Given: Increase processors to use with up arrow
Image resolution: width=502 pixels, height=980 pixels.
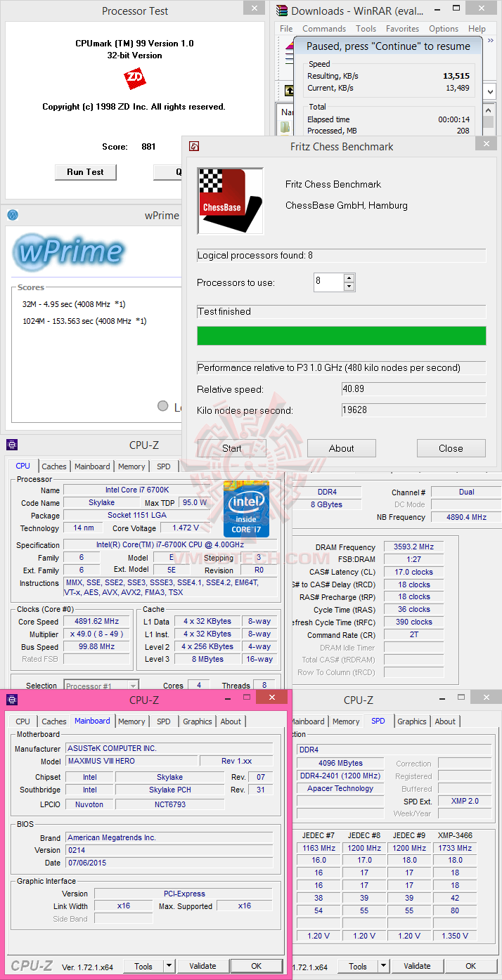Looking at the screenshot, I should (x=349, y=278).
